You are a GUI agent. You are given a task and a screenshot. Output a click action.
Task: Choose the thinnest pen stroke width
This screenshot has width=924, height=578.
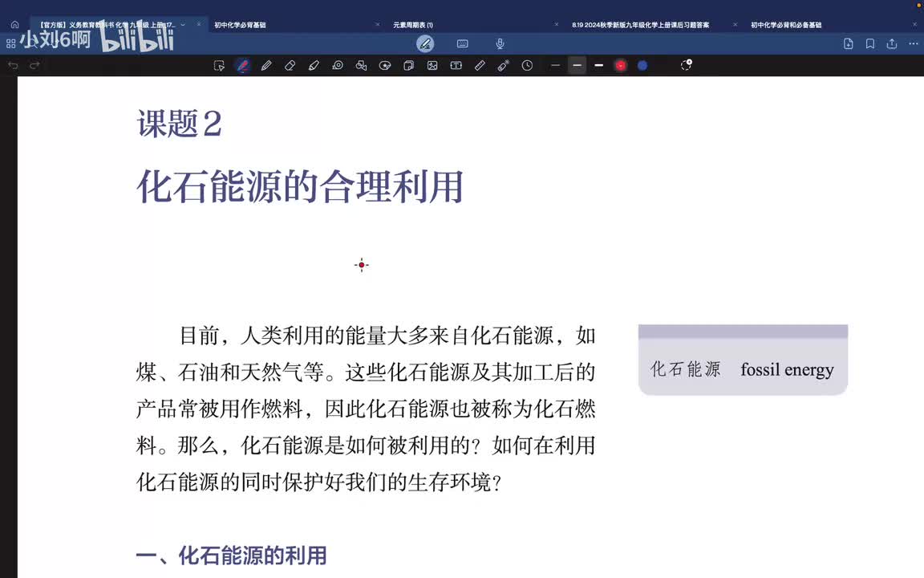[x=555, y=66]
